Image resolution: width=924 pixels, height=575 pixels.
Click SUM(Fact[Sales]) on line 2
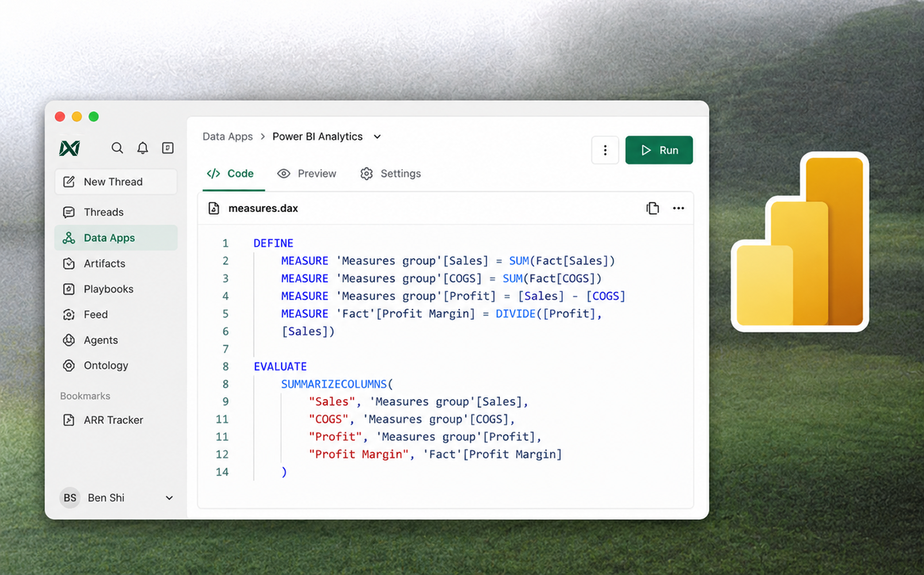[562, 261]
